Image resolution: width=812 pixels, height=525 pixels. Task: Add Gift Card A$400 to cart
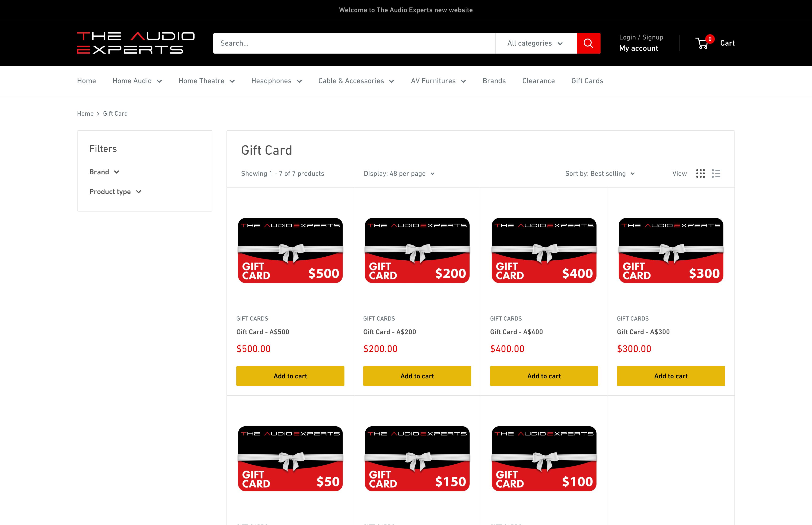click(x=544, y=376)
